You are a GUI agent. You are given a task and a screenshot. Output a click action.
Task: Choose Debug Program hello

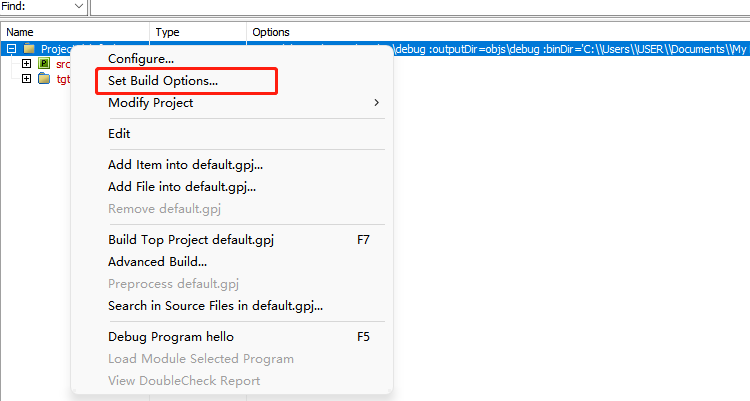pos(170,337)
